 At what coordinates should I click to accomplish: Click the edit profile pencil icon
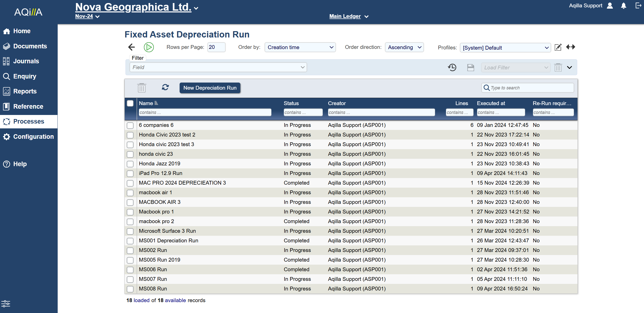558,47
